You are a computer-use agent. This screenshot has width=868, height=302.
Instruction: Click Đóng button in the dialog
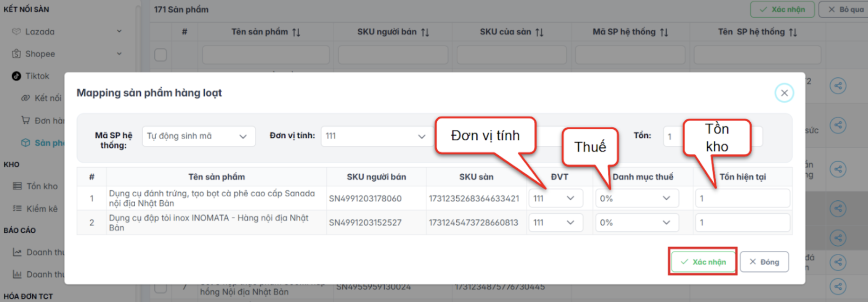(x=764, y=262)
